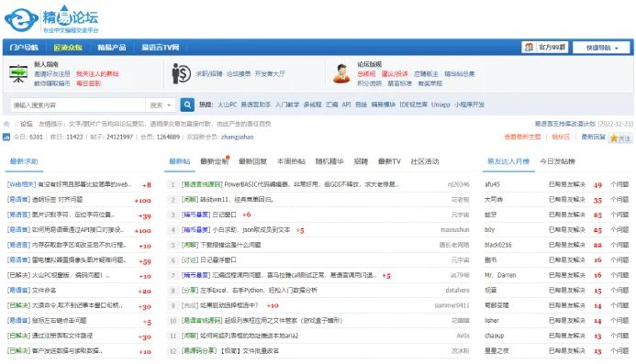The image size is (636, 364).
Task: Click the search text input field
Action: click(78, 105)
